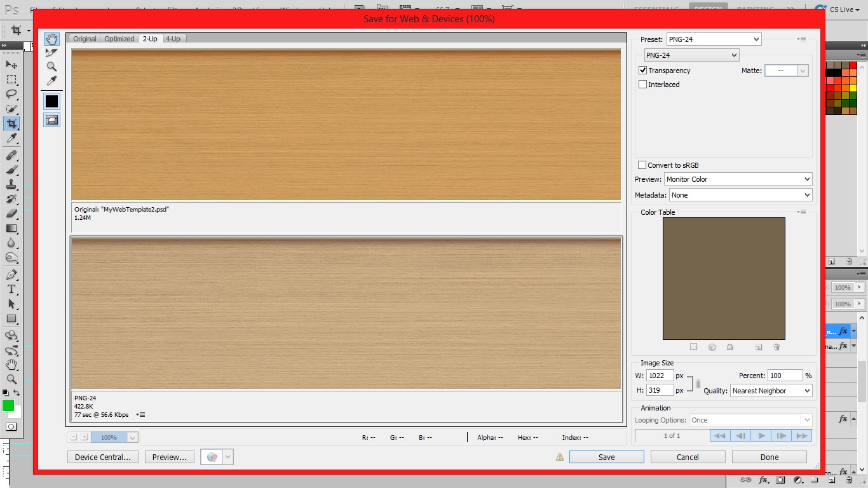Open the Quality Nearest Neighbor dropdown
868x488 pixels.
pyautogui.click(x=771, y=391)
